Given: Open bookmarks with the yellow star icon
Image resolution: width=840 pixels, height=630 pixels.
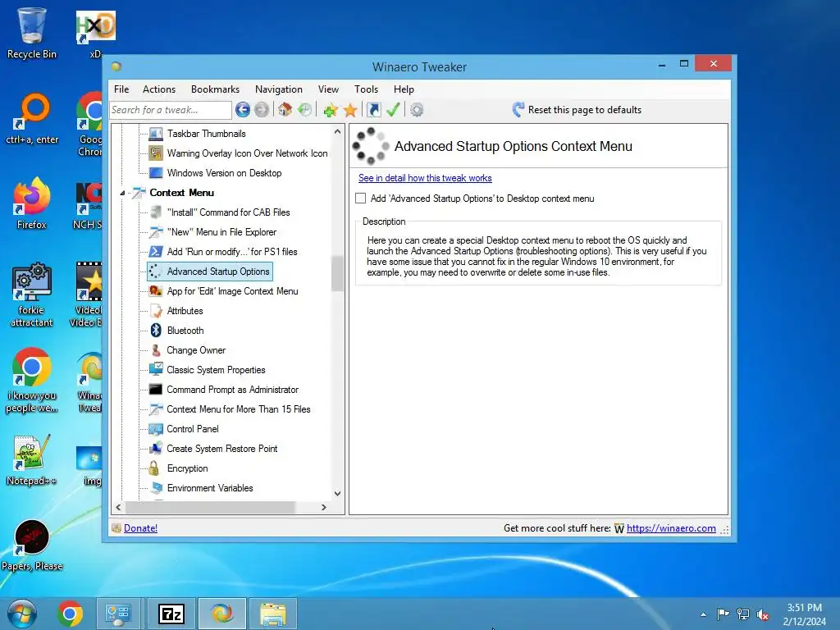Looking at the screenshot, I should pos(350,110).
